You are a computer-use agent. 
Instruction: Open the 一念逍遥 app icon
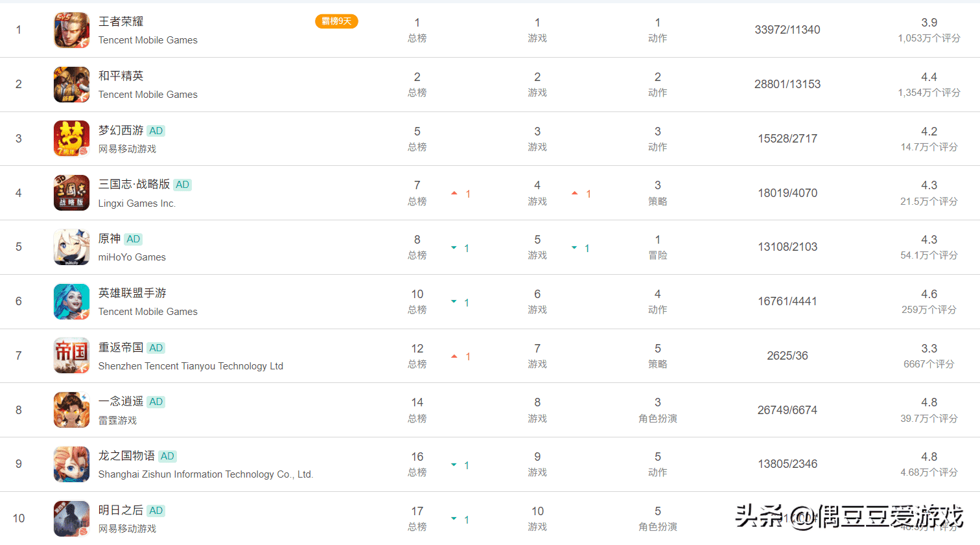[x=71, y=410]
